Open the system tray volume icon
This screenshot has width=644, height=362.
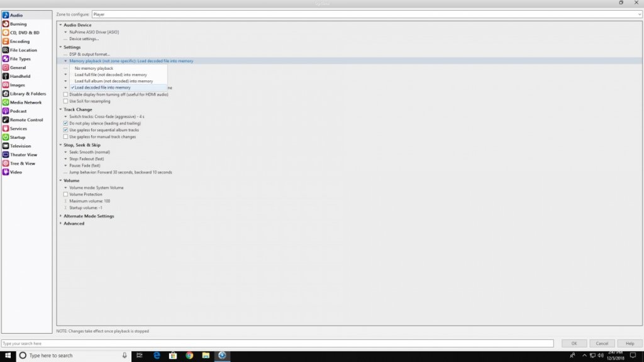click(601, 356)
